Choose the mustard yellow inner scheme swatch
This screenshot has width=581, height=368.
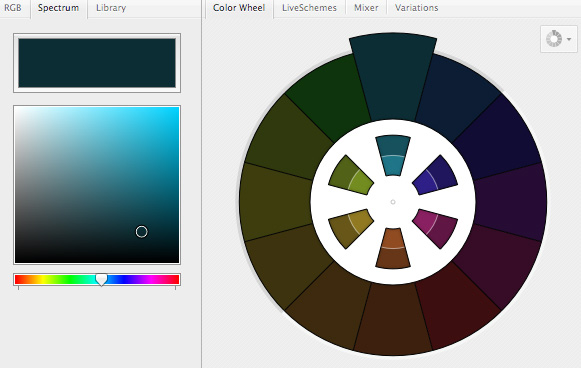[x=351, y=228]
